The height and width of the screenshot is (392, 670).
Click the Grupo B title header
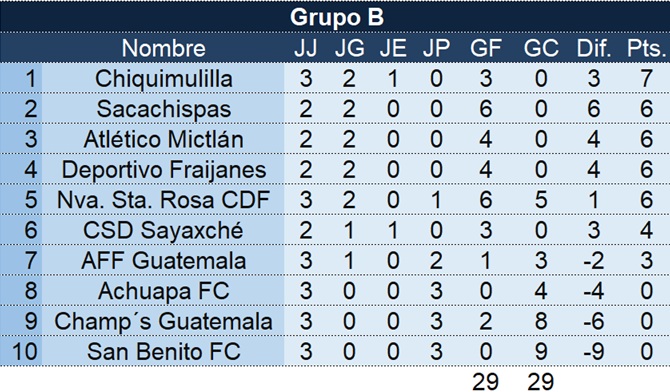(x=337, y=17)
